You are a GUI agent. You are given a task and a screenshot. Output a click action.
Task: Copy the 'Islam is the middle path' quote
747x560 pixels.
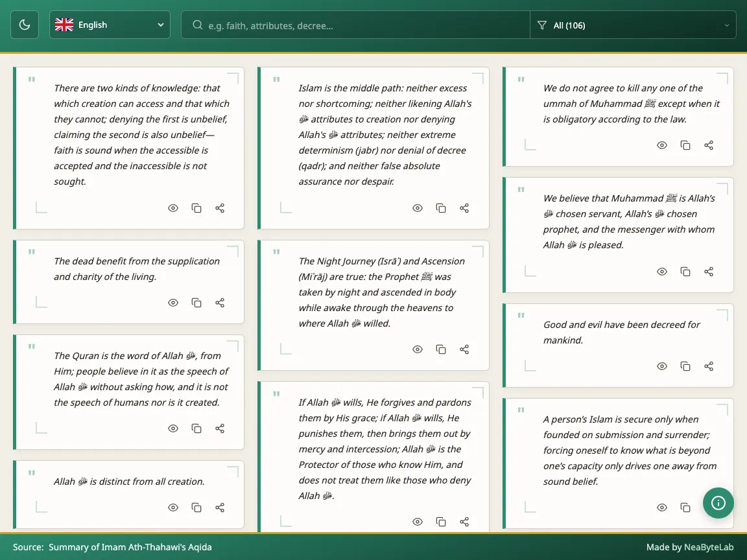(441, 208)
